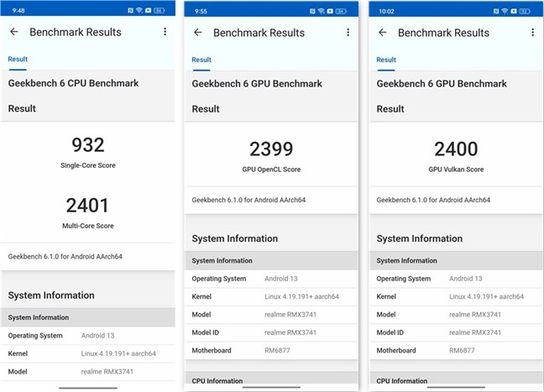Screen dimensions: 544x392
Task: Tap navigation gesture bar on Vulkan screen
Action: click(456, 387)
